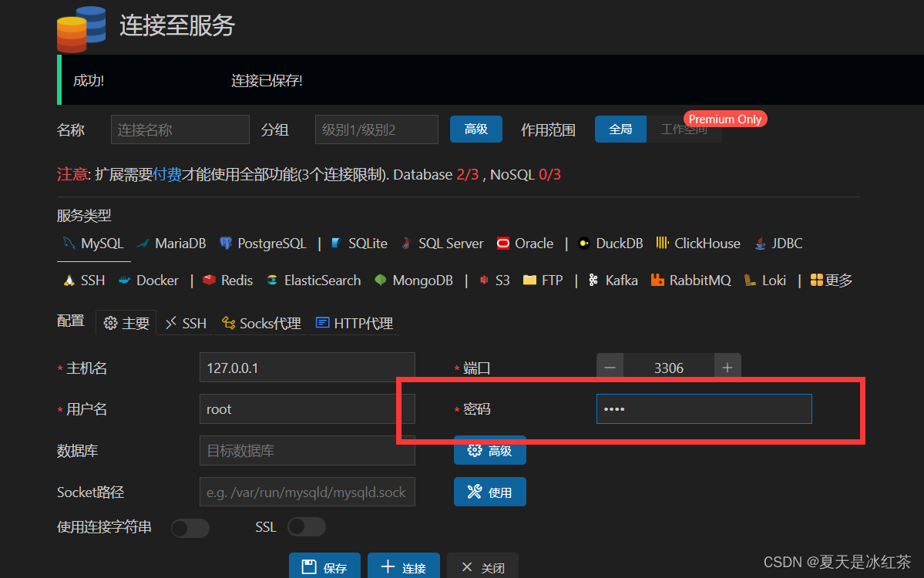Click the 关闭 close button
This screenshot has width=924, height=578.
[x=482, y=566]
